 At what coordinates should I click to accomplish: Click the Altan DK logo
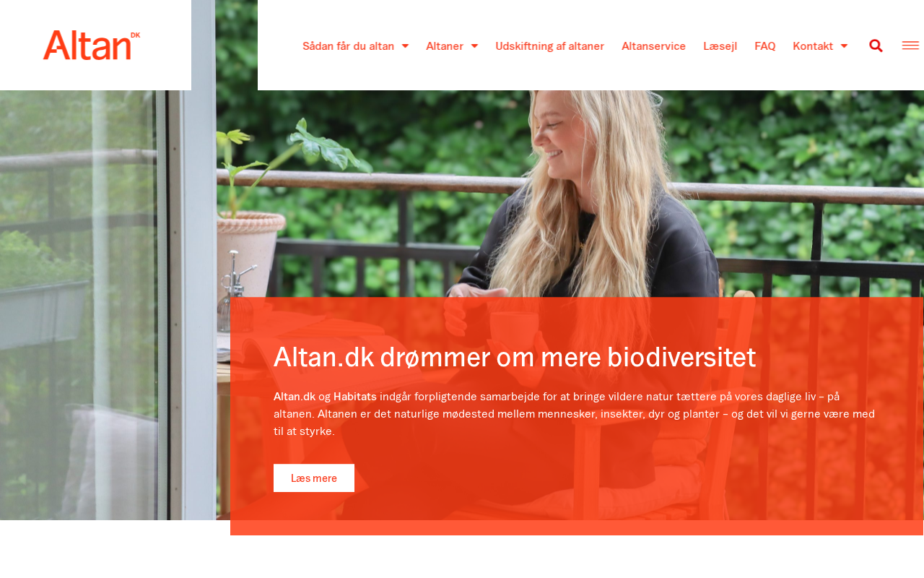(x=92, y=46)
